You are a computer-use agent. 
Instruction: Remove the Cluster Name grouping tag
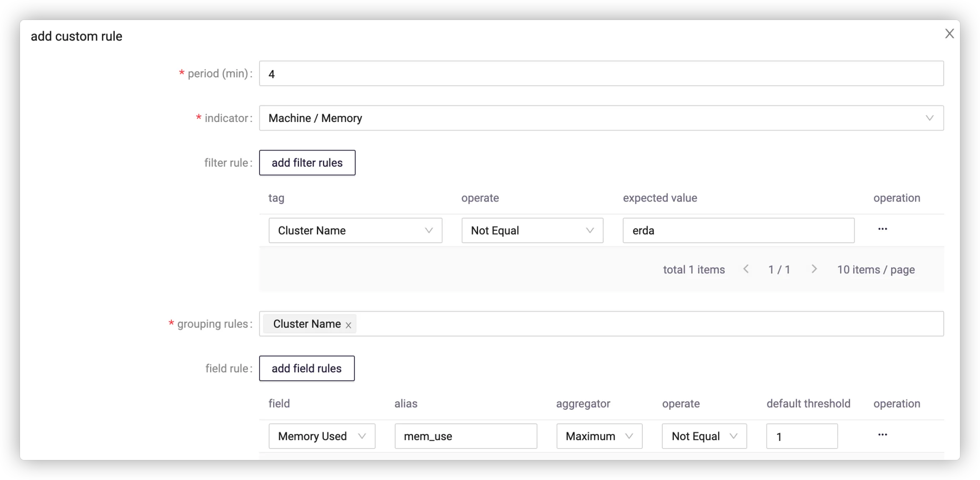(348, 325)
